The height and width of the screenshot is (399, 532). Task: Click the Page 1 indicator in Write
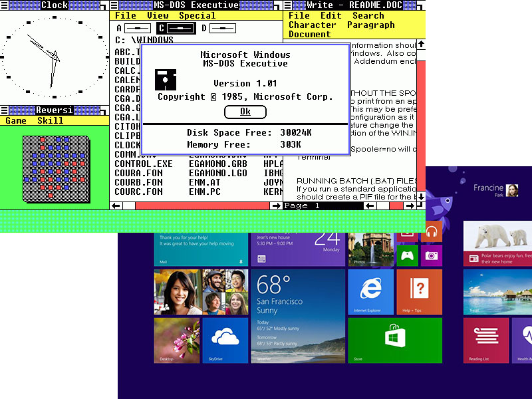302,205
